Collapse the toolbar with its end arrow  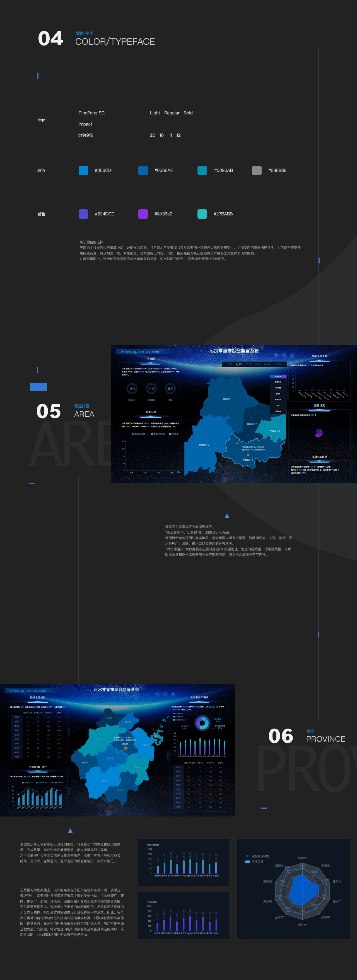(285, 364)
